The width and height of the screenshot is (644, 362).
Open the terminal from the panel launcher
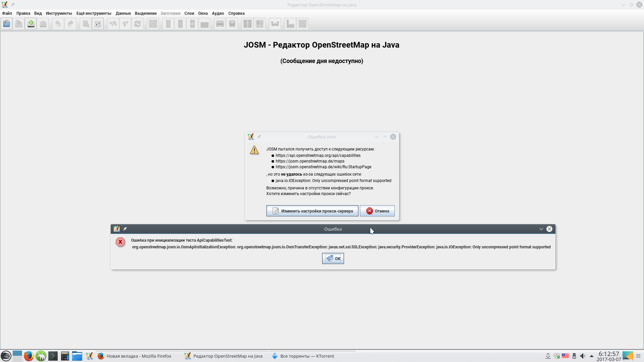pyautogui.click(x=53, y=356)
